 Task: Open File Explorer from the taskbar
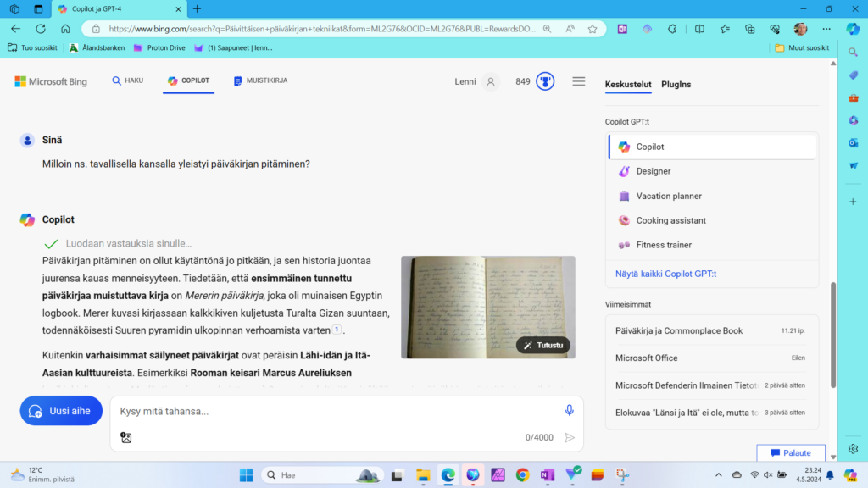[423, 474]
